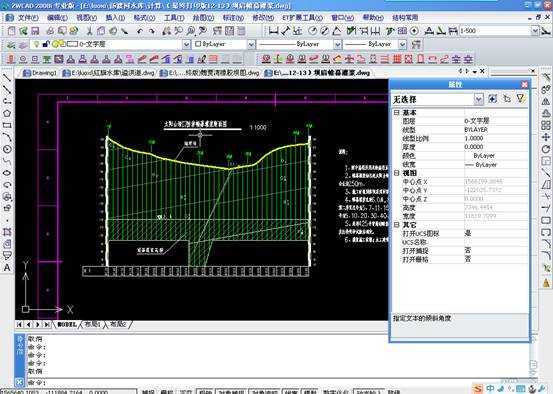Click the Select Objects icon in properties panel
This screenshot has height=394, width=553.
(x=507, y=99)
